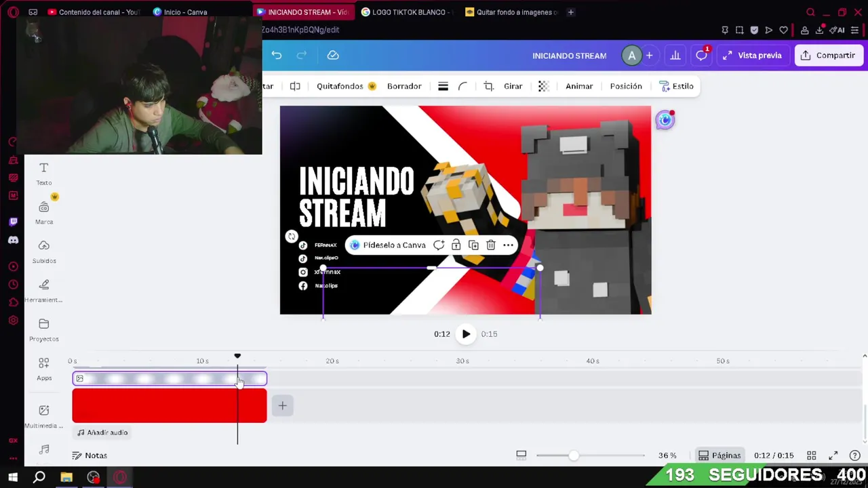Click INICIANDO STREAM design title
This screenshot has height=488, width=868.
[570, 56]
